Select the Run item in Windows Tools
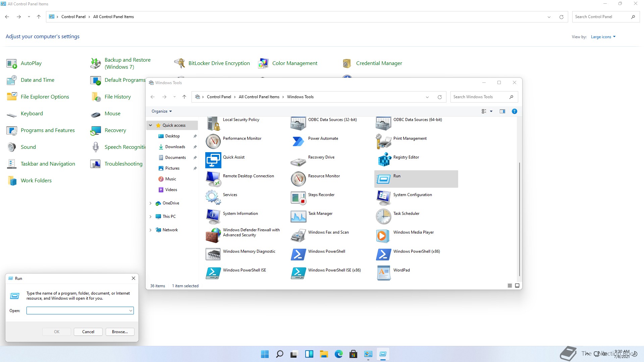 tap(416, 179)
